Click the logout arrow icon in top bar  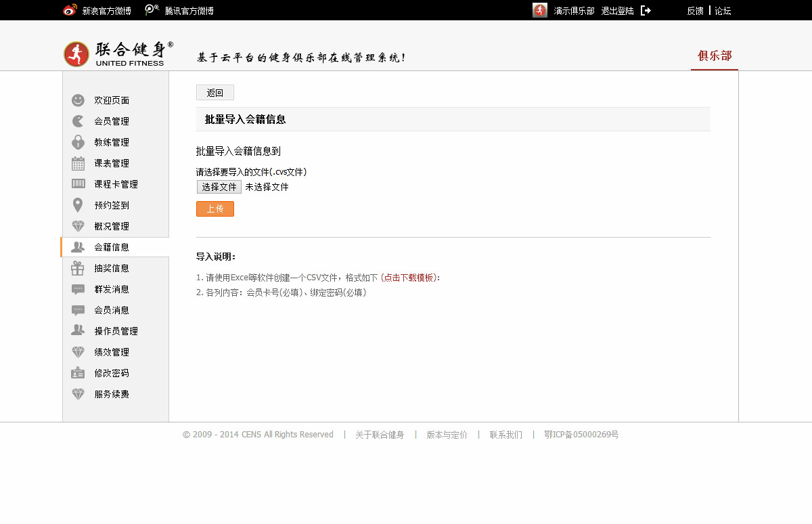[x=646, y=11]
